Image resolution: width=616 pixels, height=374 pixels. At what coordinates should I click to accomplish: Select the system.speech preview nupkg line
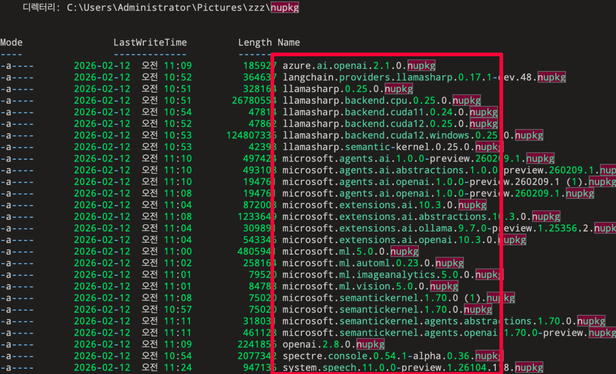pyautogui.click(x=412, y=368)
